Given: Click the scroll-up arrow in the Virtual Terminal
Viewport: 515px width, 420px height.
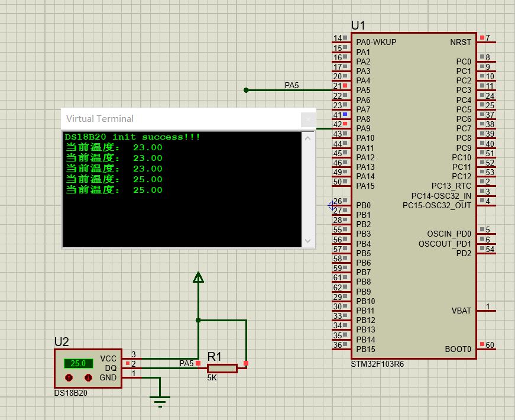Looking at the screenshot, I should 308,137.
